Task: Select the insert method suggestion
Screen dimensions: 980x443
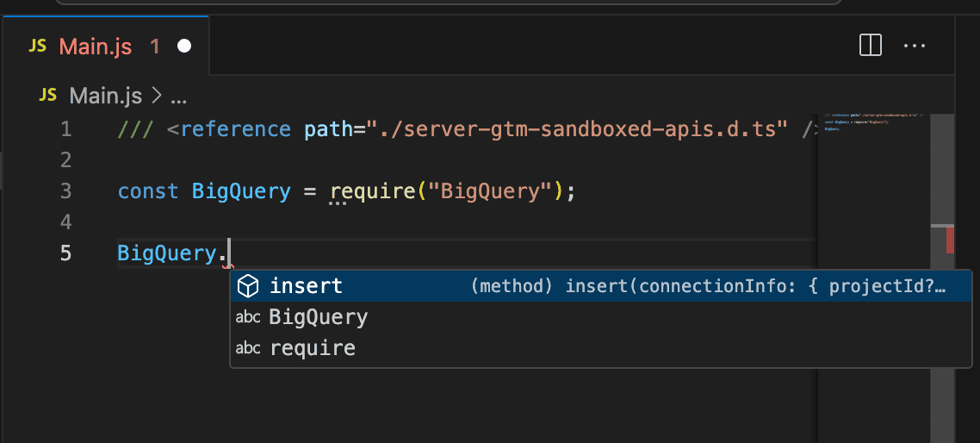Action: click(600, 286)
